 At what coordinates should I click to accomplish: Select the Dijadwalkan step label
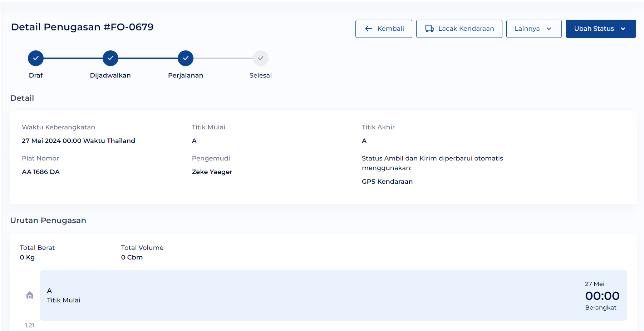coord(110,75)
